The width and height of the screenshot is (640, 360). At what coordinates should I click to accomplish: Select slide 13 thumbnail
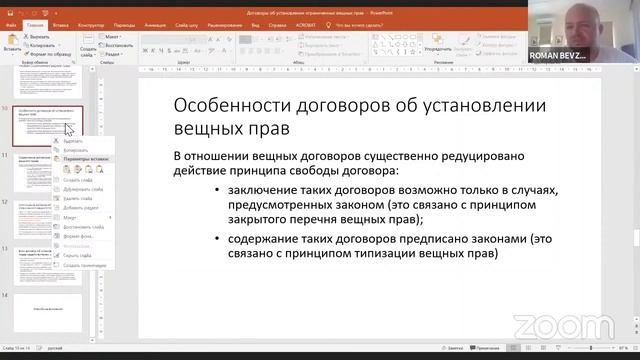[47, 266]
